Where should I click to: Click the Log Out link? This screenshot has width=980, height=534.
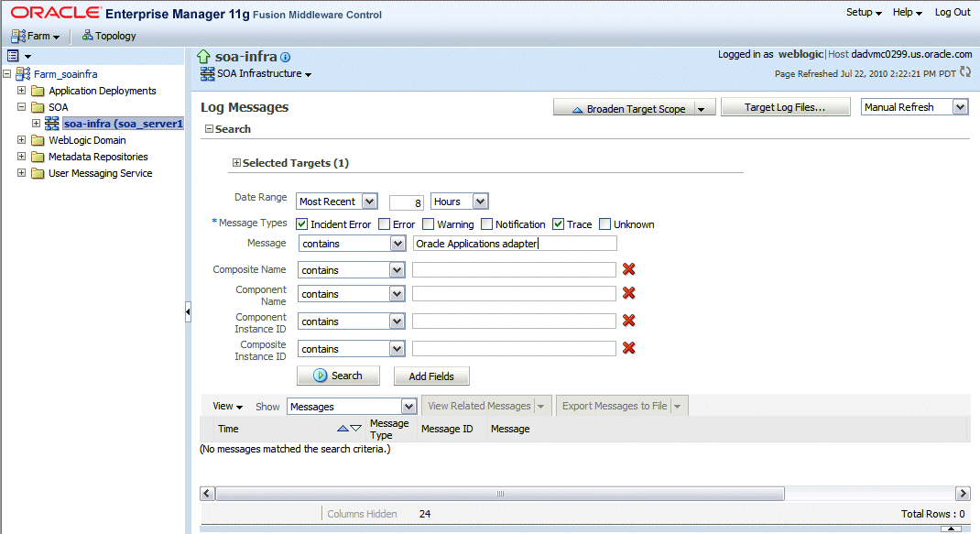pyautogui.click(x=953, y=12)
